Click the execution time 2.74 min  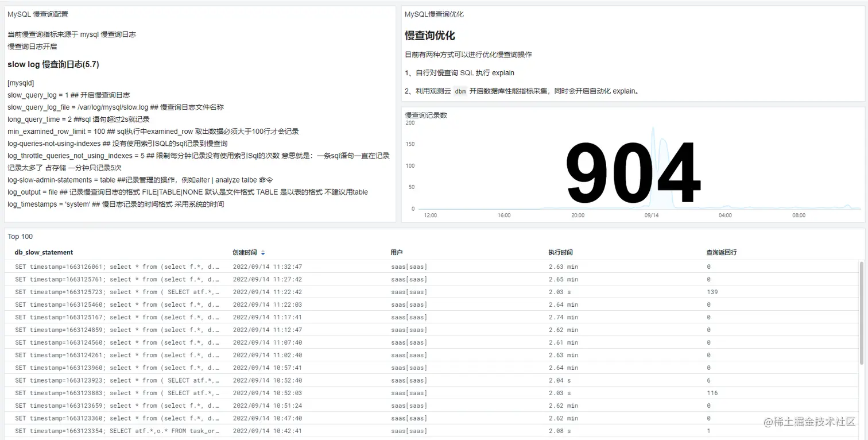(x=563, y=317)
